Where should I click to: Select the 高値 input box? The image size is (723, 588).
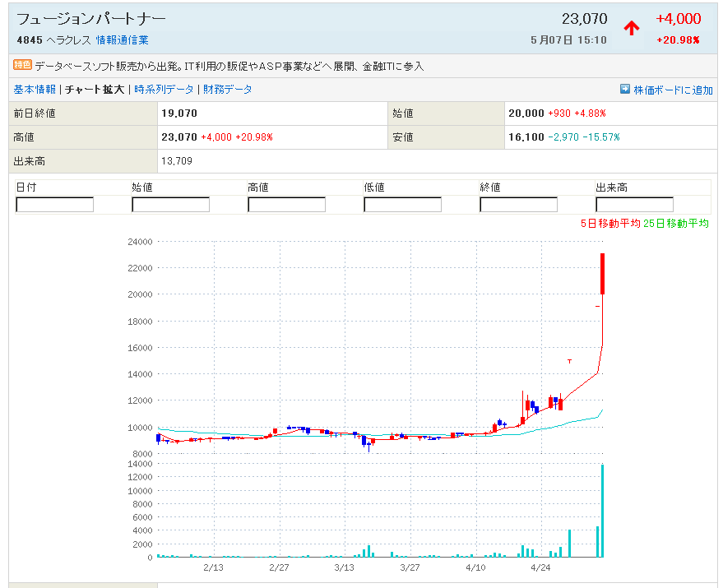tap(287, 205)
